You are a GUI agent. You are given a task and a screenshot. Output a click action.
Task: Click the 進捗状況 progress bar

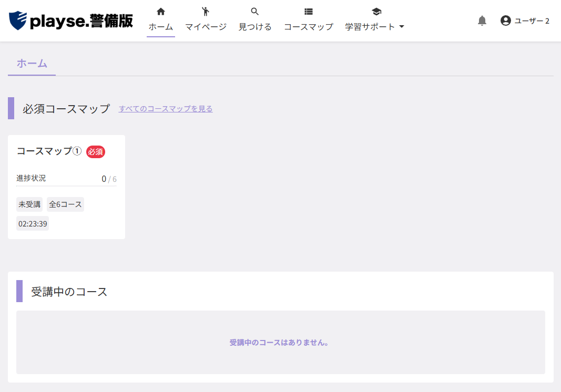click(67, 186)
